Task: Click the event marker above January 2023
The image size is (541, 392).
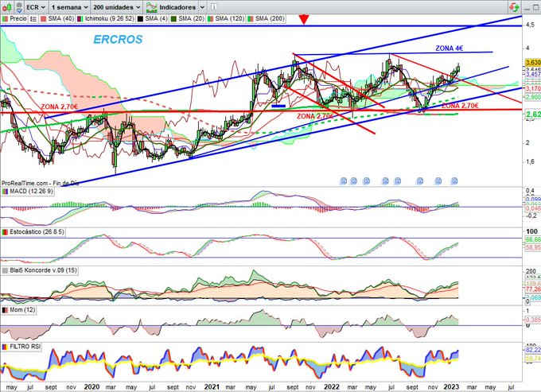Action: pos(454,180)
